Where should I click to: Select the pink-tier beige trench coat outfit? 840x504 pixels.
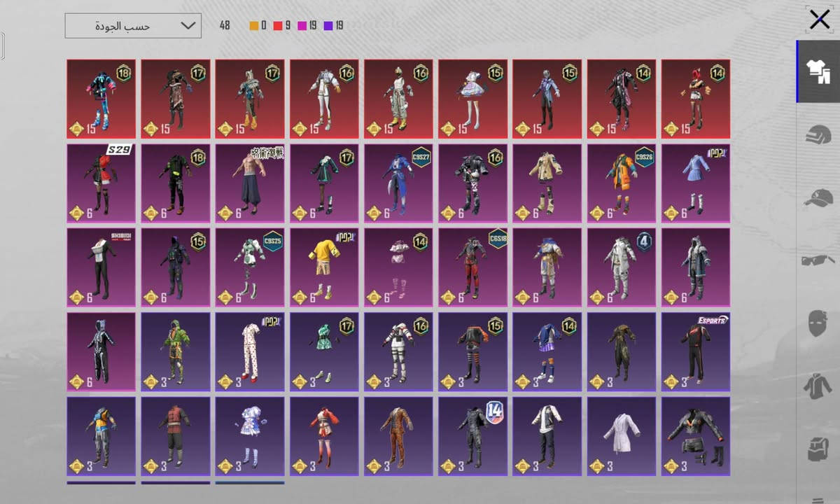click(547, 183)
